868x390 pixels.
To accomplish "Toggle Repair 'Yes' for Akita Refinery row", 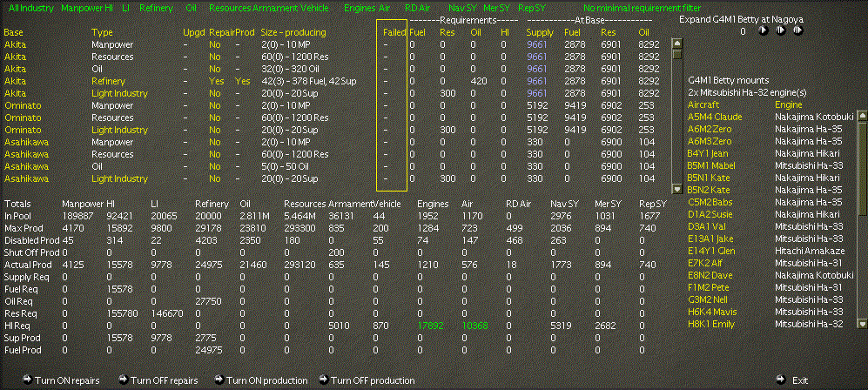I will [217, 81].
